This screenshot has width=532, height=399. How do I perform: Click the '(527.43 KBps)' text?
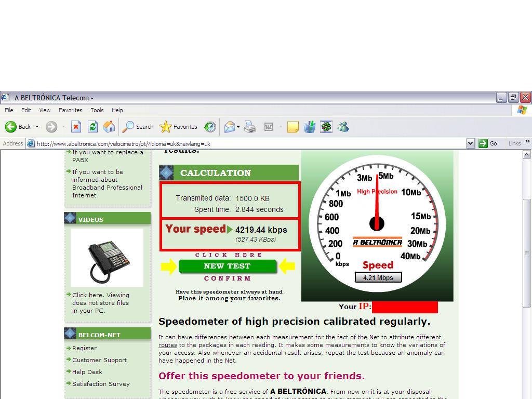point(256,239)
